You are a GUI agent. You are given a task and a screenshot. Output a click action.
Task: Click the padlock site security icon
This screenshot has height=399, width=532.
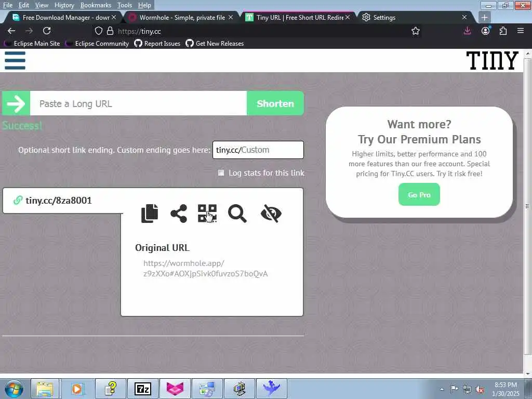pos(110,31)
